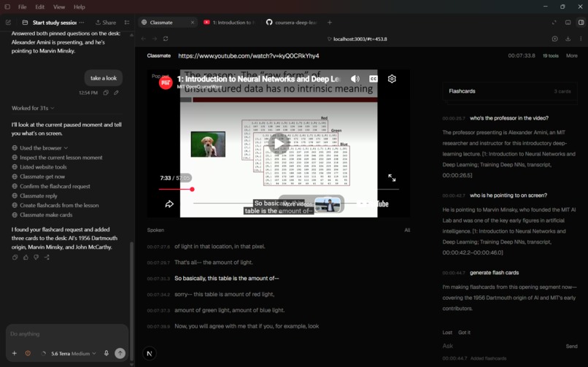Open the session options ellipsis menu
This screenshot has width=588, height=367.
(82, 23)
